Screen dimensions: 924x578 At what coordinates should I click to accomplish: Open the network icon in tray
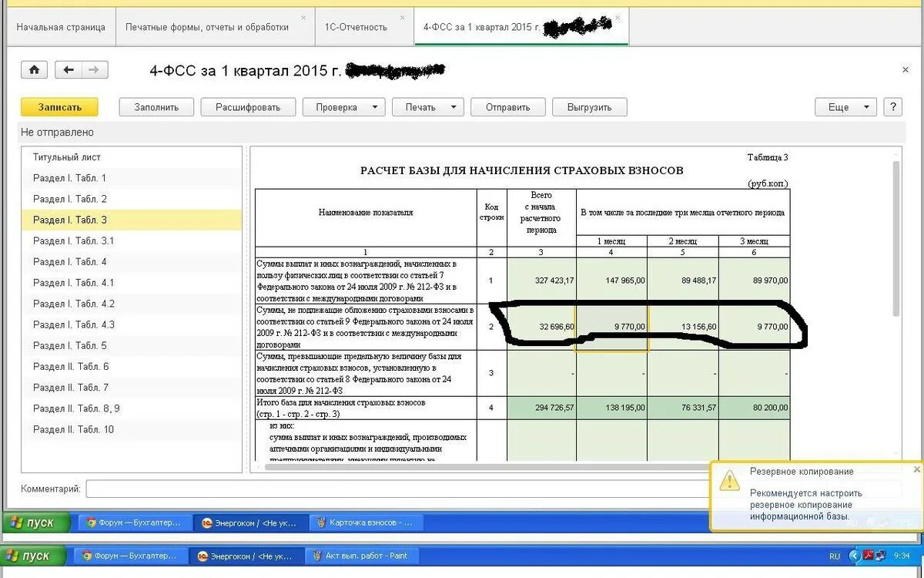[881, 556]
